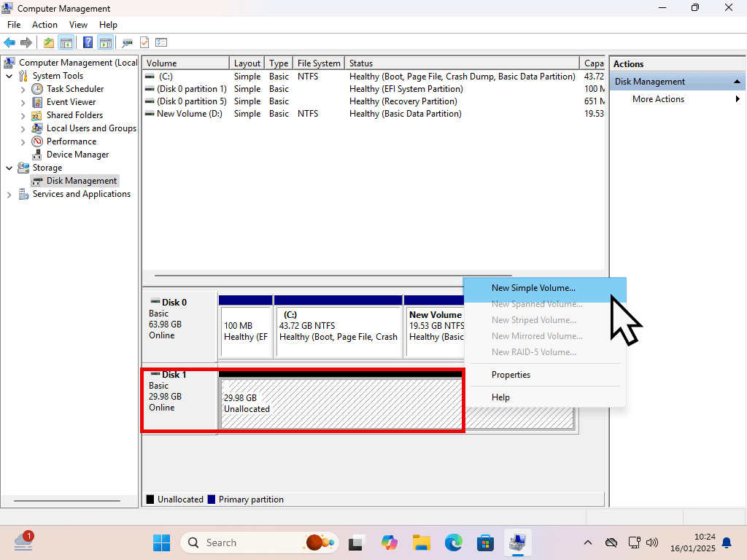Toggle the Show/Hide Action Pane icon
Screen dimensions: 747x560
point(106,43)
